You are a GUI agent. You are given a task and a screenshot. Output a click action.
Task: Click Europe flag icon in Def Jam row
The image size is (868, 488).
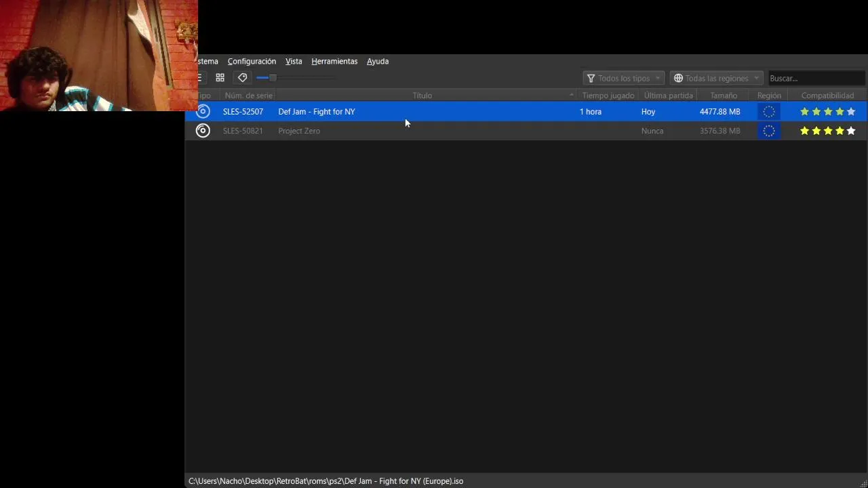769,112
